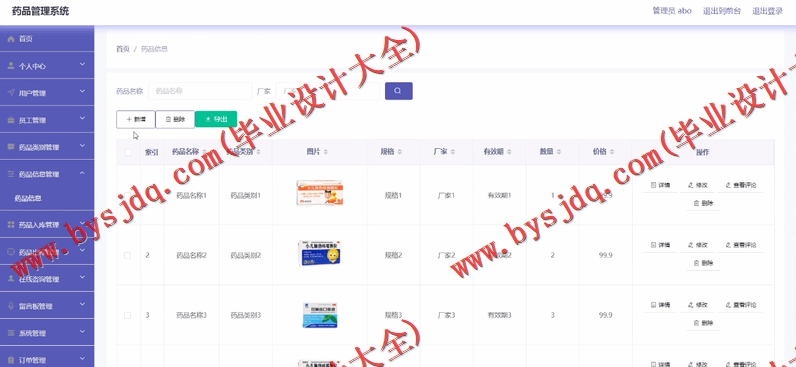This screenshot has height=367, width=796.
Task: Go to 首页 in the breadcrumb
Action: click(122, 49)
